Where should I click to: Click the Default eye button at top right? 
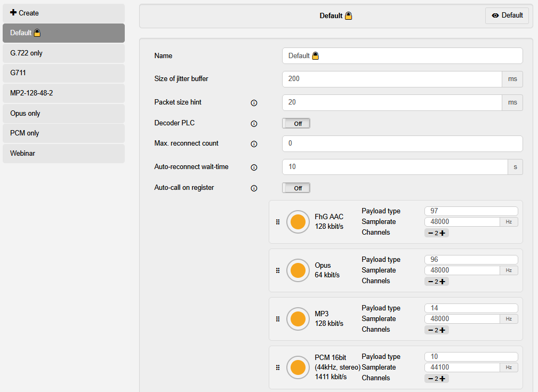click(x=507, y=15)
